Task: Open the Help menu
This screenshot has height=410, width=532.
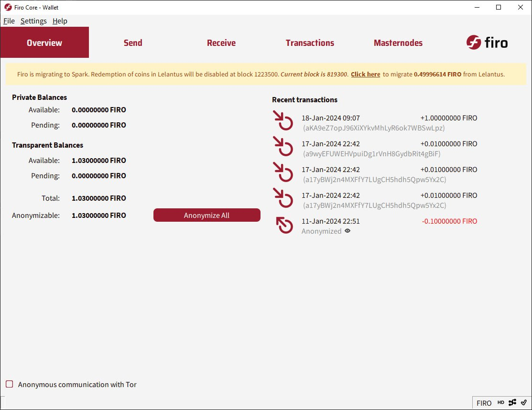Action: (60, 21)
